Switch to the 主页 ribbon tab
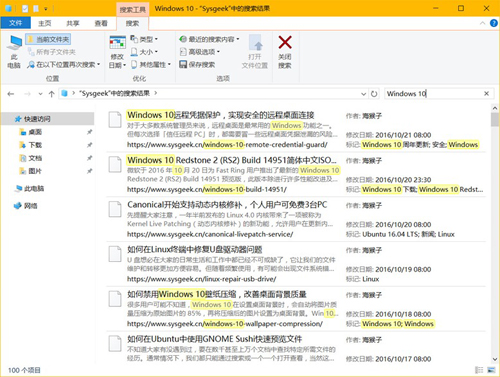500x377 pixels. point(45,23)
